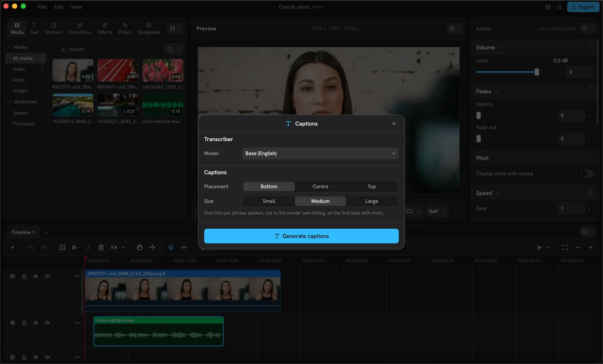
Task: Open the File menu
Action: [42, 7]
